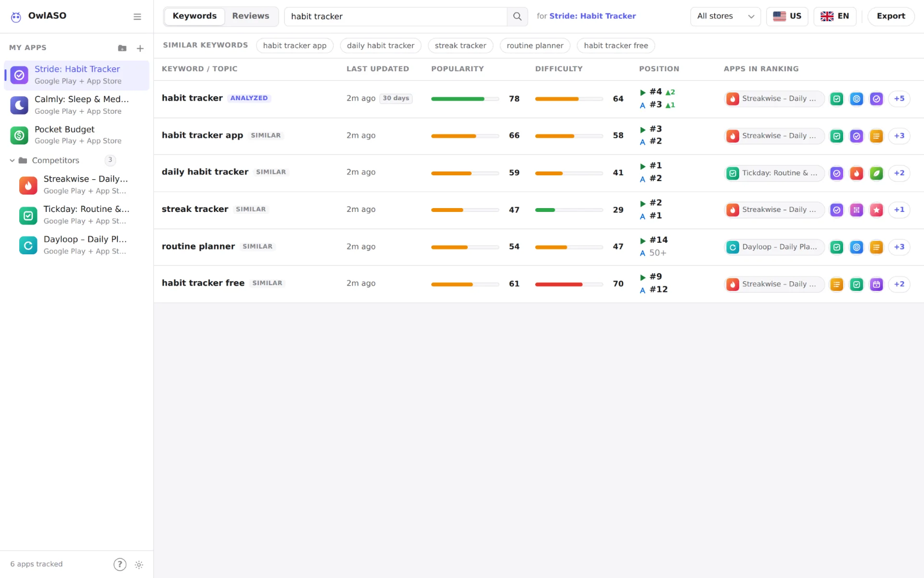
Task: Toggle light theme using the sun icon
Action: coord(139,565)
